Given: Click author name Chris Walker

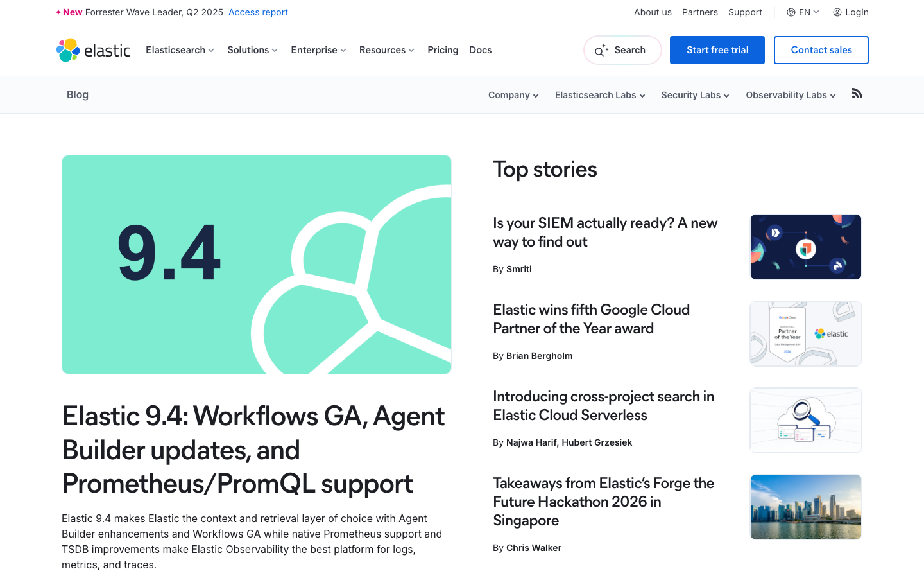Looking at the screenshot, I should (534, 548).
